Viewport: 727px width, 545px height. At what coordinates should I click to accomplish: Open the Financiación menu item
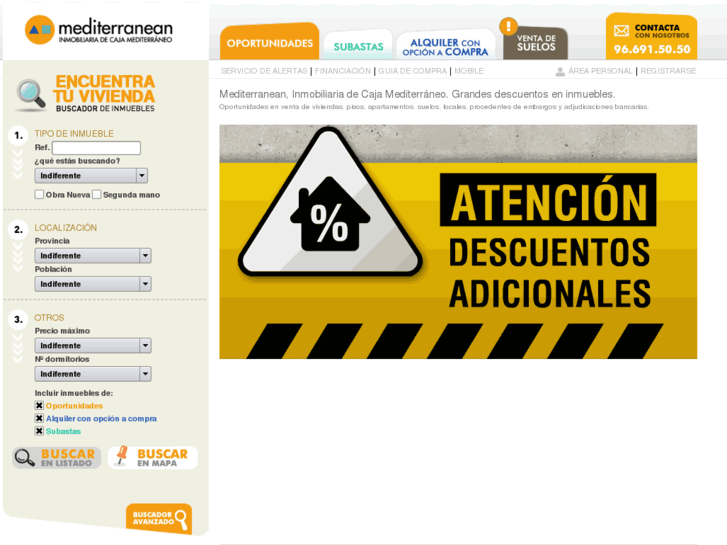coord(343,71)
